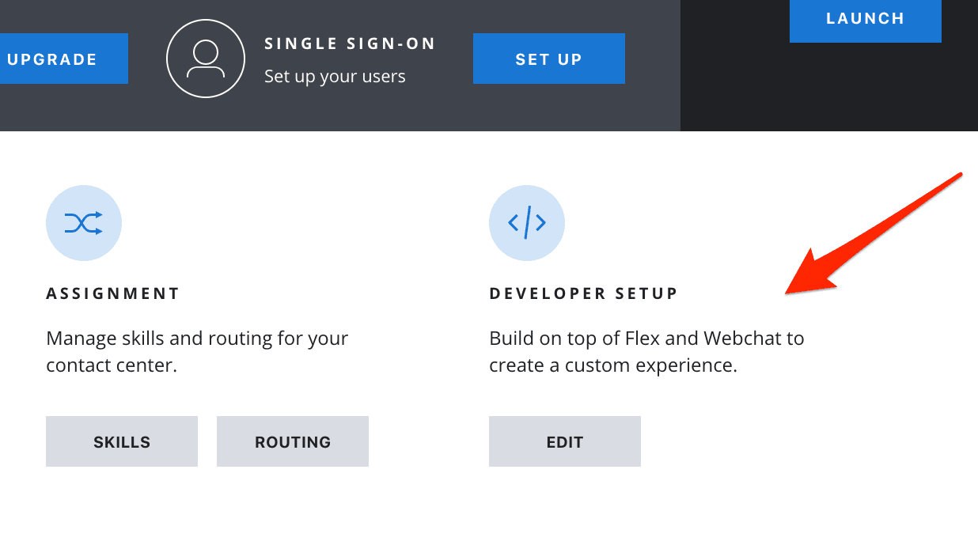Click the angle-bracket symbol above DEVELOPER SETUP
This screenshot has height=560, width=978.
point(527,223)
